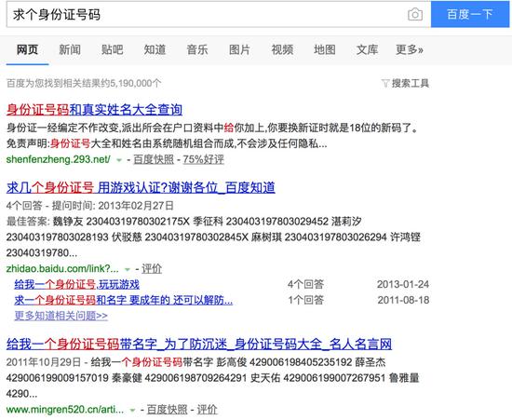The image size is (512, 420).
Task: Expand dropdown arrow after shenfenzheng.293.net
Action: pos(119,160)
